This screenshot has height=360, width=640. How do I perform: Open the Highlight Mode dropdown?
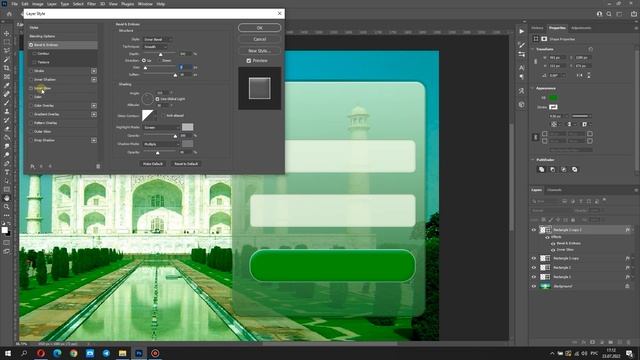(x=161, y=127)
